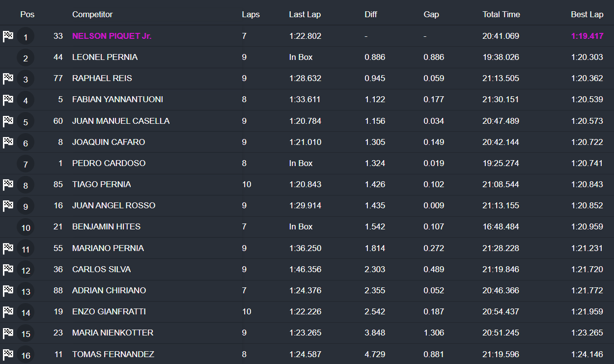The image size is (614, 364).
Task: Click checkered flag on Tomas Fernandez row
Action: tap(8, 354)
